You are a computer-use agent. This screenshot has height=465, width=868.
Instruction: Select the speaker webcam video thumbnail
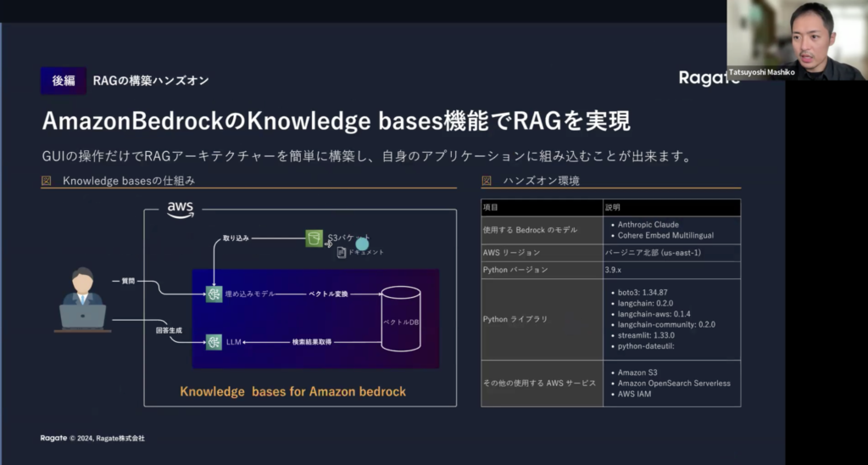click(797, 40)
